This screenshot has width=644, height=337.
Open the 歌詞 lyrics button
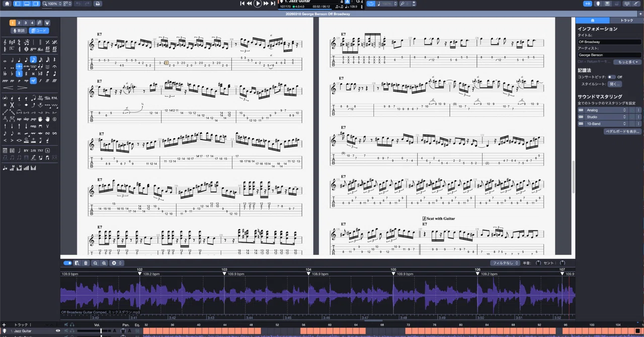click(19, 31)
